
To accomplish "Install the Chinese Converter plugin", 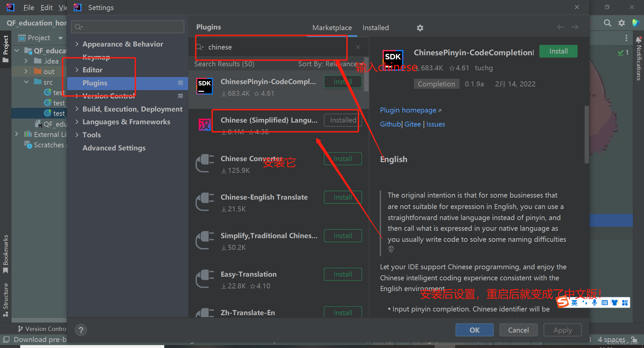I will (x=343, y=159).
